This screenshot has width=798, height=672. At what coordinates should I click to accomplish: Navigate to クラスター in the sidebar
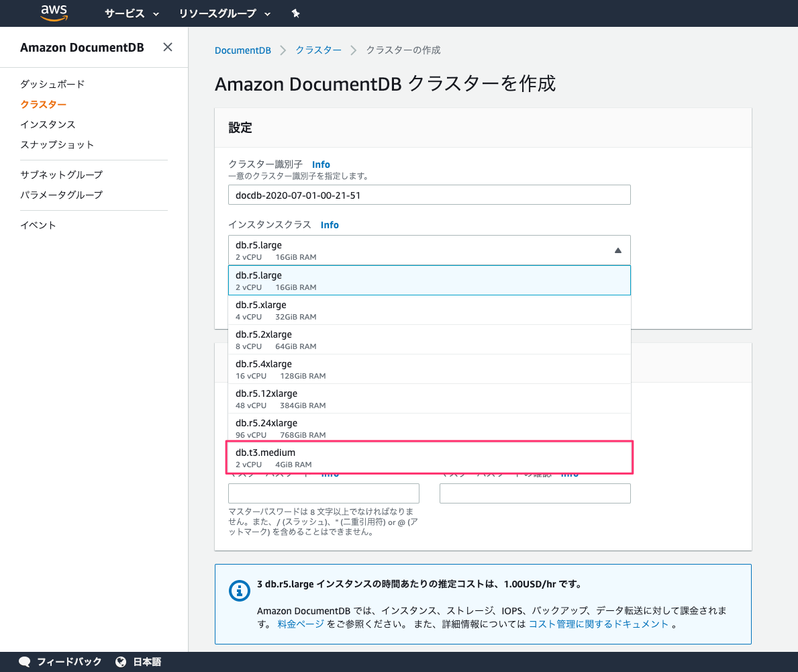(x=43, y=104)
